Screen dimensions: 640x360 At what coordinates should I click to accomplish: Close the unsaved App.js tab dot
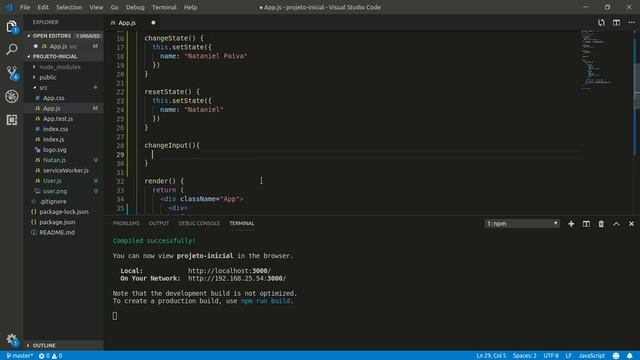[x=153, y=23]
